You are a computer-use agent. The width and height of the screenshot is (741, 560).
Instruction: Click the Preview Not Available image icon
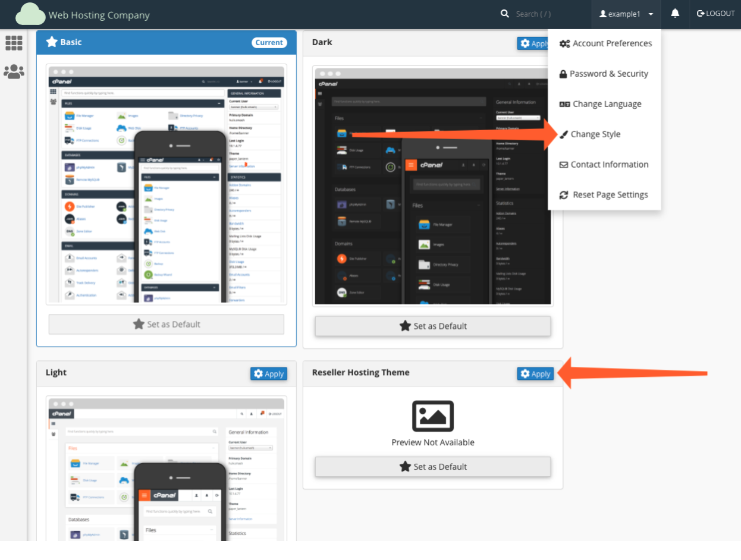(432, 416)
